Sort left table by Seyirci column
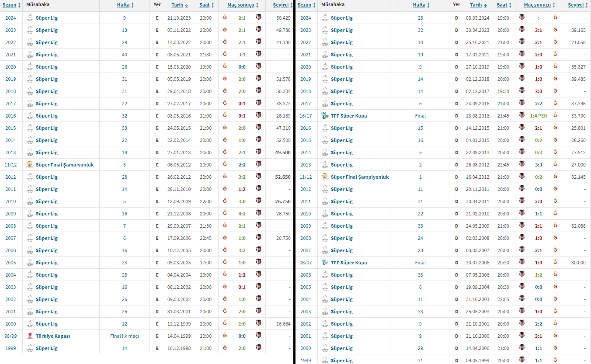Screen dimensions: 591x364 [x=282, y=5]
